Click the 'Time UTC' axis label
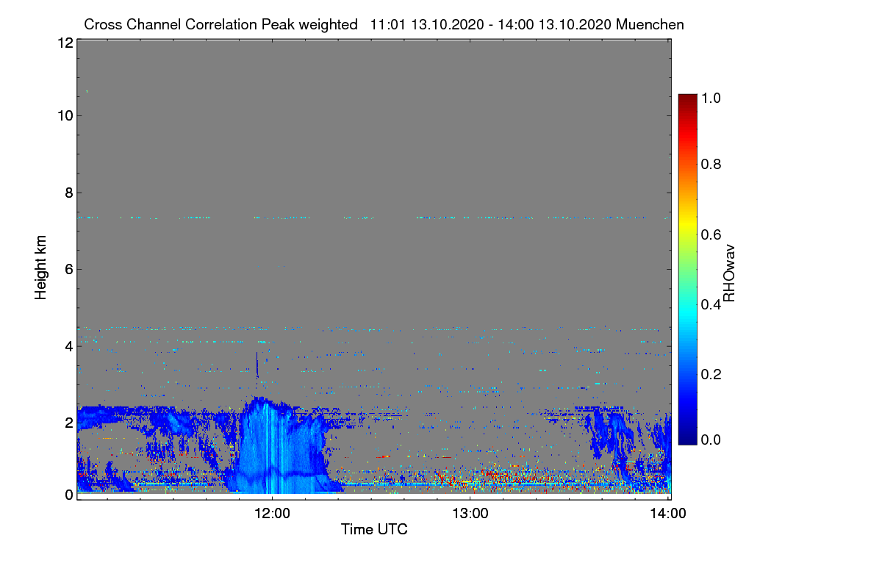Viewport: 882px width, 588px height. (x=374, y=528)
